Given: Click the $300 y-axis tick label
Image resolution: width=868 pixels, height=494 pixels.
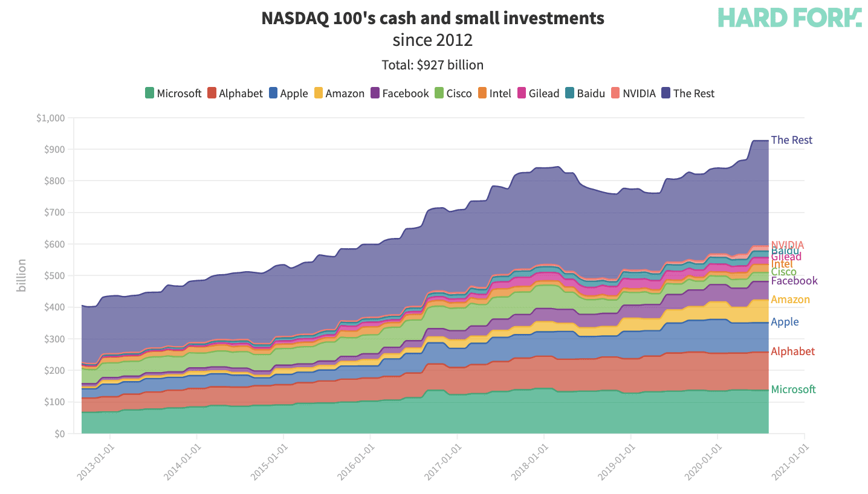Looking at the screenshot, I should click(54, 339).
